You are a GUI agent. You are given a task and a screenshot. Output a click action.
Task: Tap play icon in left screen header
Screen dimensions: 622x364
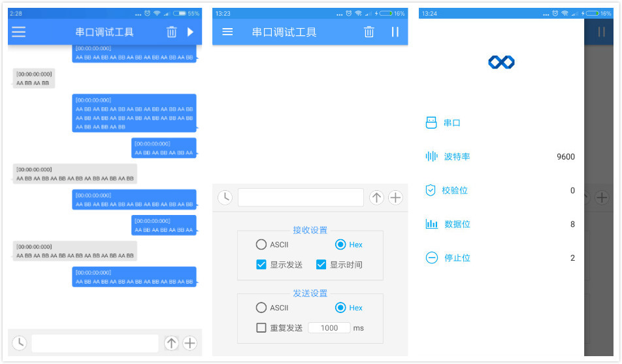click(190, 32)
